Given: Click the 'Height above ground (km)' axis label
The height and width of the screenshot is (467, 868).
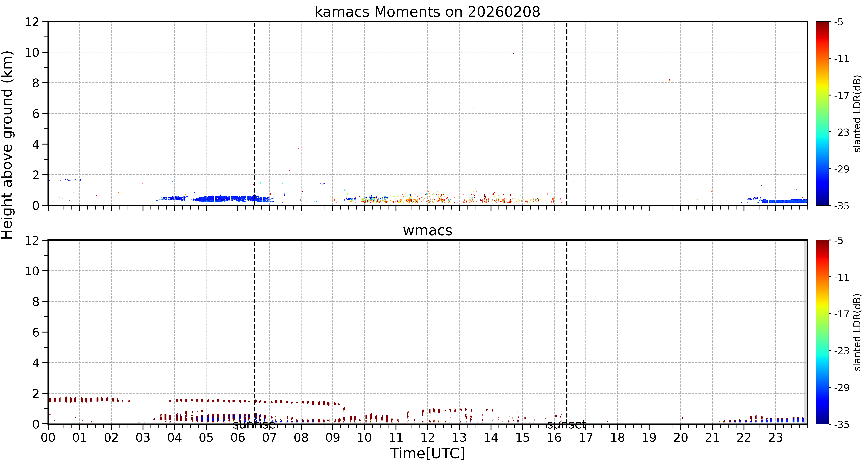Looking at the screenshot, I should coord(7,145).
